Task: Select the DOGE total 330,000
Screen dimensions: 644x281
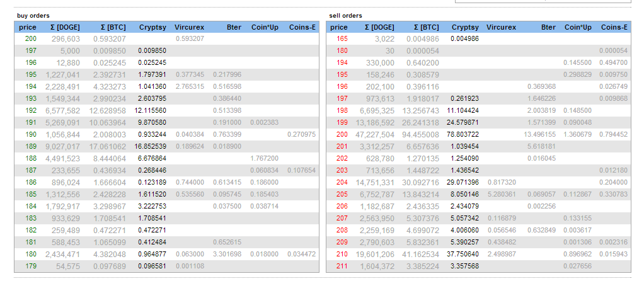Action: (380, 63)
